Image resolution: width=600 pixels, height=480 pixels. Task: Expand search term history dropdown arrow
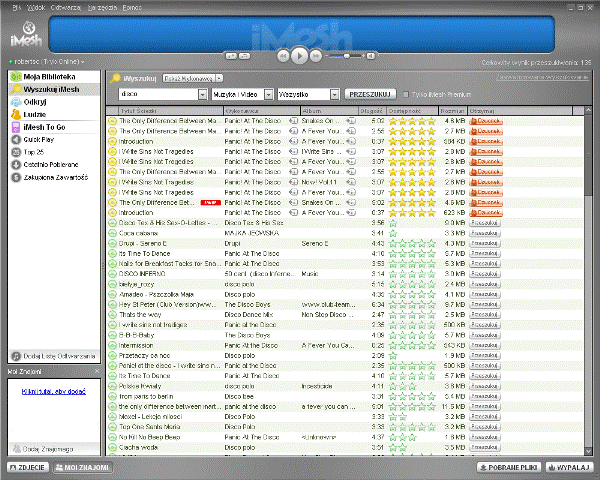click(x=202, y=94)
